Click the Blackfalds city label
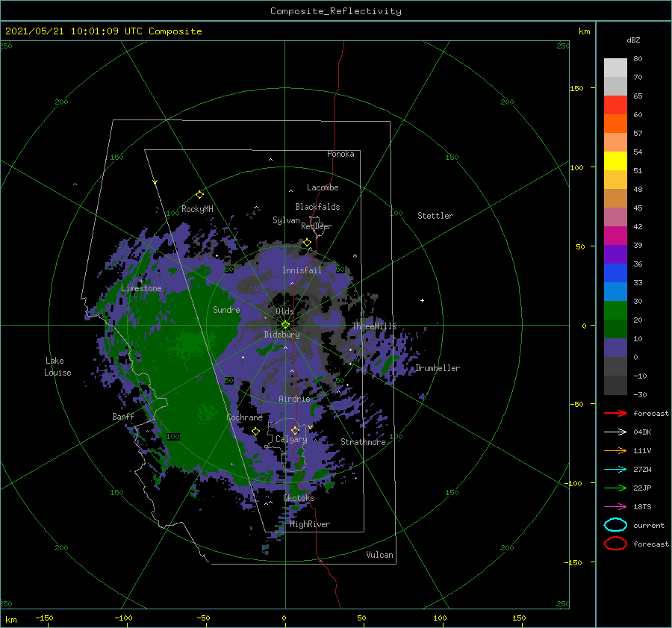672x628 pixels. click(317, 207)
